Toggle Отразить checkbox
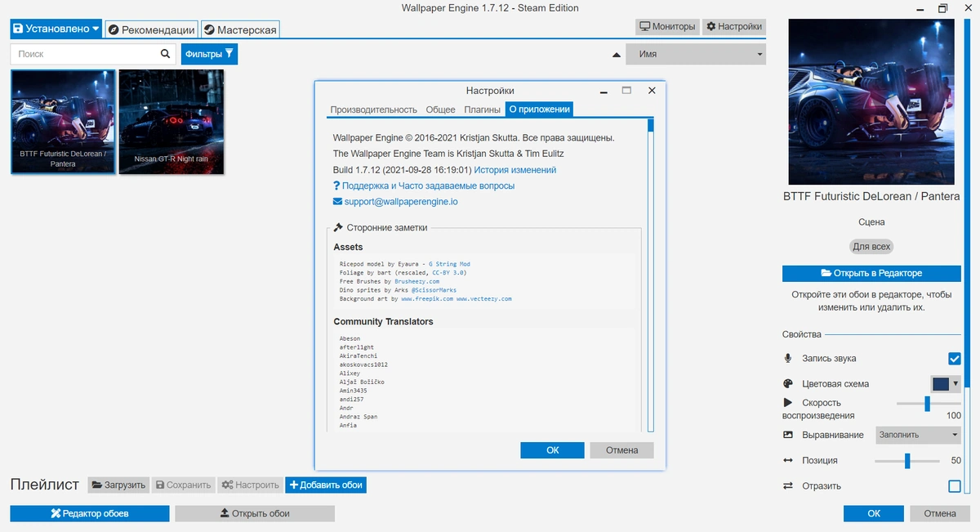Screen dimensions: 980x532 pyautogui.click(x=954, y=486)
